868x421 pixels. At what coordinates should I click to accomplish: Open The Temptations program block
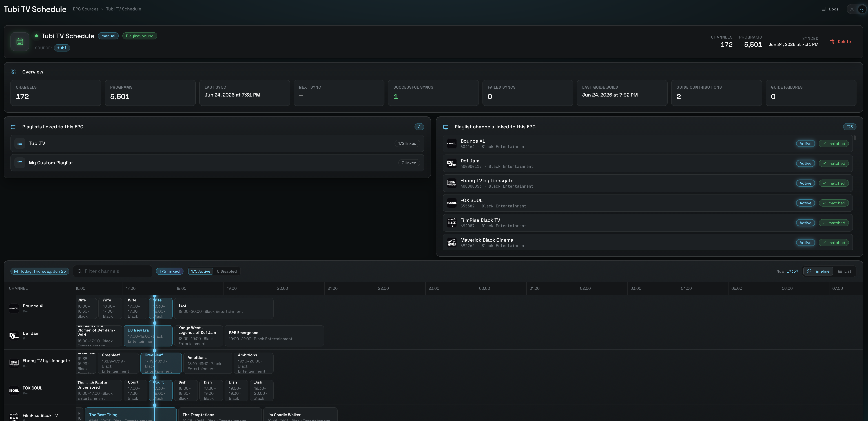[x=220, y=414]
